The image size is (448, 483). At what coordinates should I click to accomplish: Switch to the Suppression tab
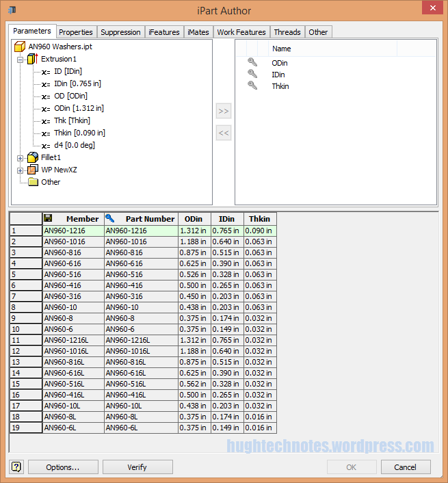(x=120, y=32)
